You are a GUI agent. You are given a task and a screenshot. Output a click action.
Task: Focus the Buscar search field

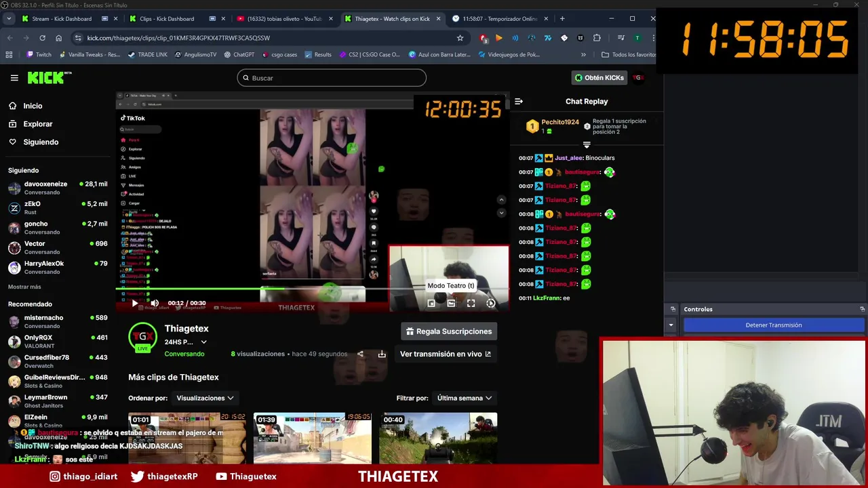pyautogui.click(x=332, y=78)
